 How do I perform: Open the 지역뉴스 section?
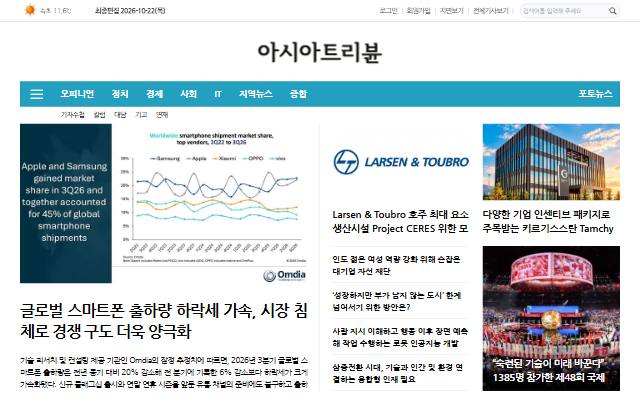click(x=256, y=94)
